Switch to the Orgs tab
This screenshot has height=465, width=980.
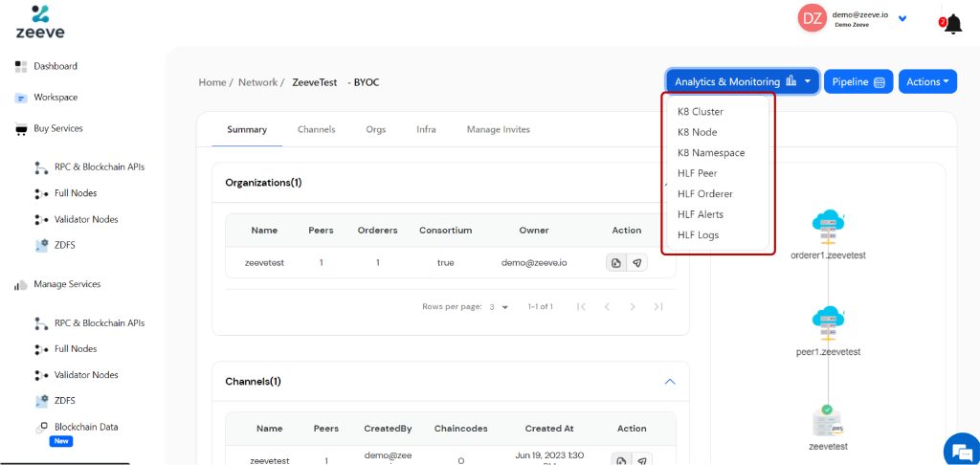point(375,129)
